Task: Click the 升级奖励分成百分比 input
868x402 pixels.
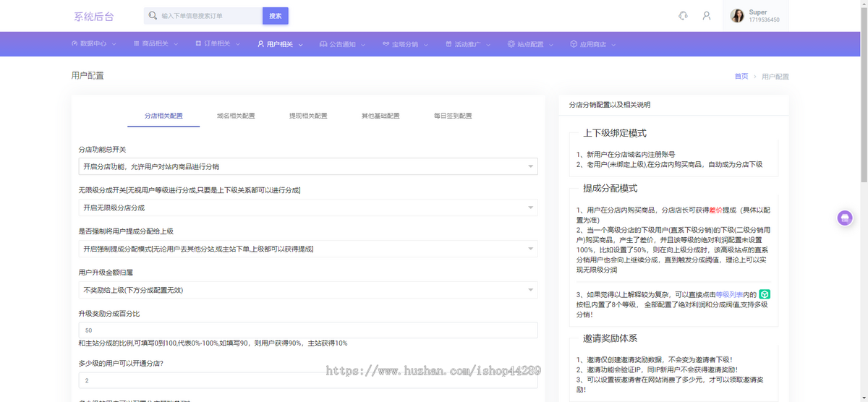Action: click(x=308, y=330)
